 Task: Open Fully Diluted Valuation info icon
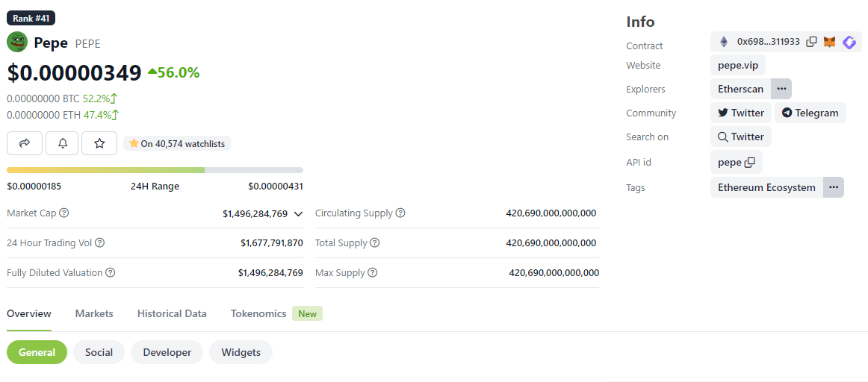click(x=110, y=272)
